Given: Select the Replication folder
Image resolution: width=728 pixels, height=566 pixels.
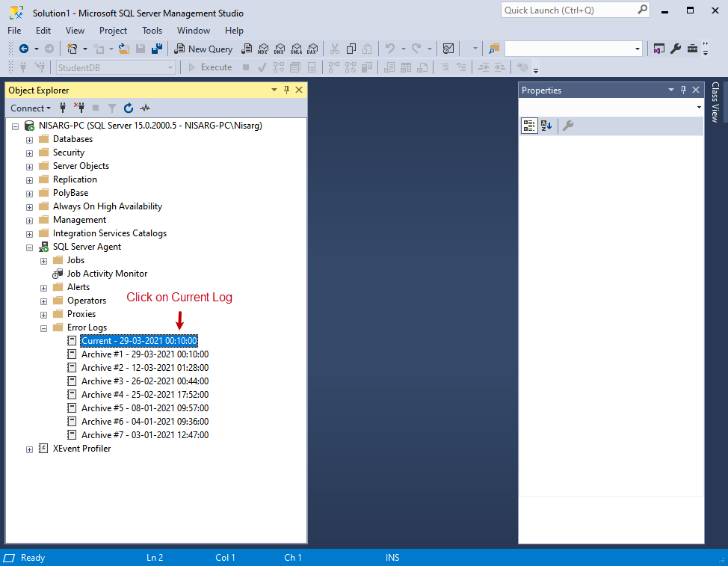Looking at the screenshot, I should [x=75, y=179].
